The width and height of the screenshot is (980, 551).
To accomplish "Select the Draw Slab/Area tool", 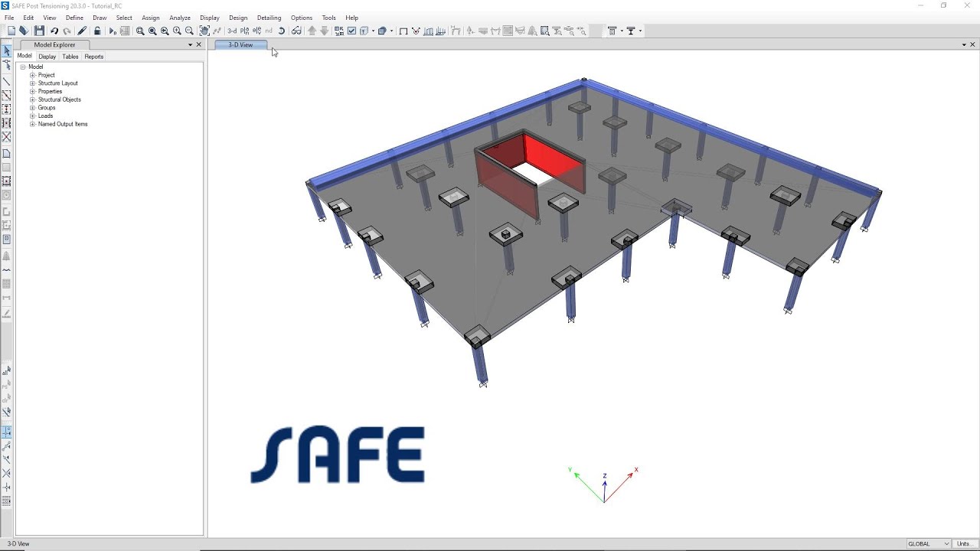I will tap(7, 154).
